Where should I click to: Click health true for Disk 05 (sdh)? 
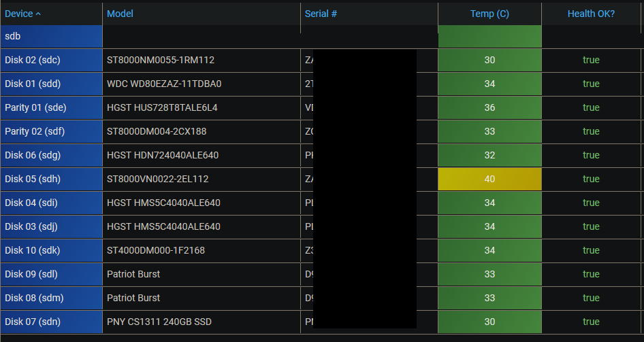pyautogui.click(x=591, y=179)
